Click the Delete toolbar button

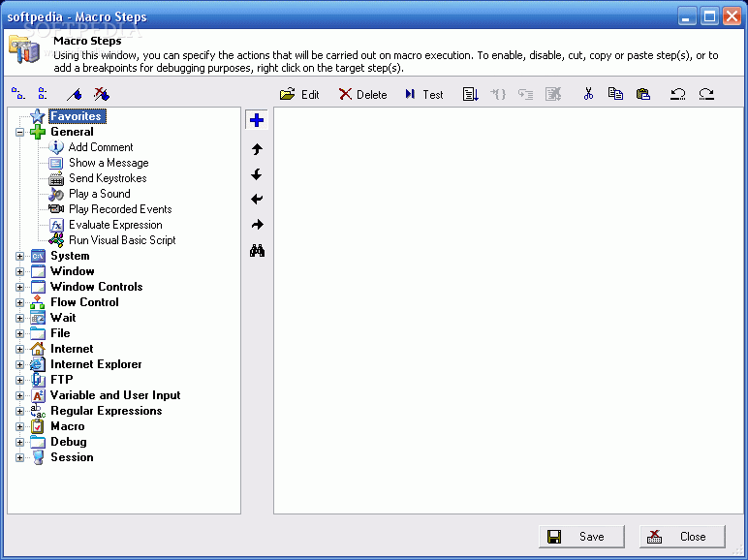362,94
